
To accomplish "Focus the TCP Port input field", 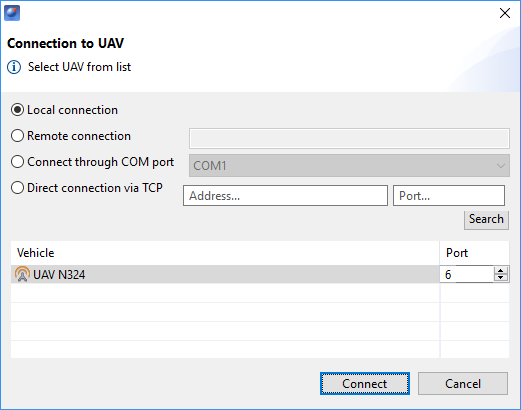I will (x=449, y=196).
